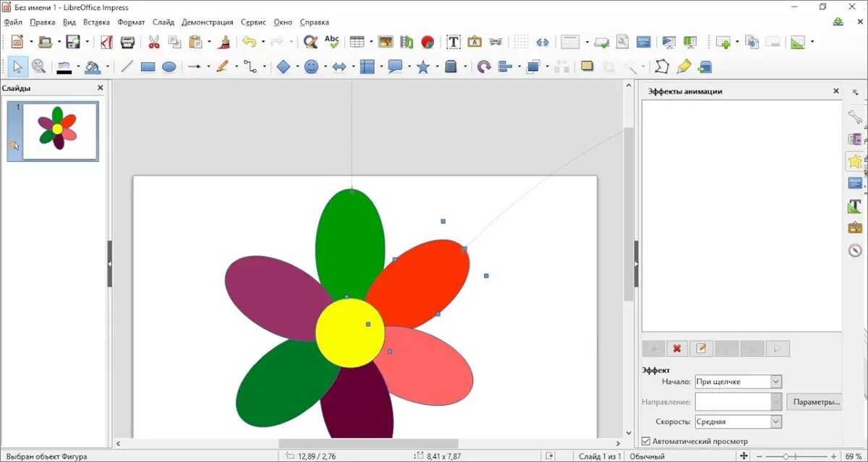Open the Custom Animation star sidebar icon
The image size is (868, 462).
(856, 161)
